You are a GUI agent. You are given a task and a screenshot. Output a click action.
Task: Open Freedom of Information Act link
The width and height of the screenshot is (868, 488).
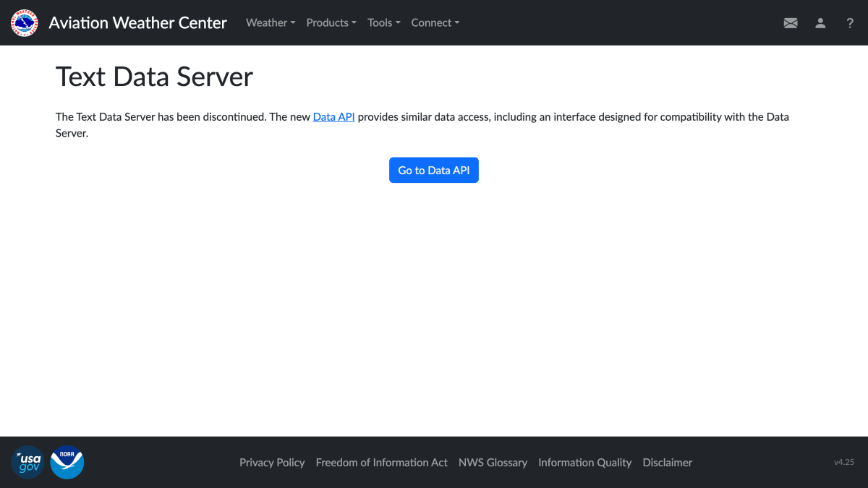[382, 463]
